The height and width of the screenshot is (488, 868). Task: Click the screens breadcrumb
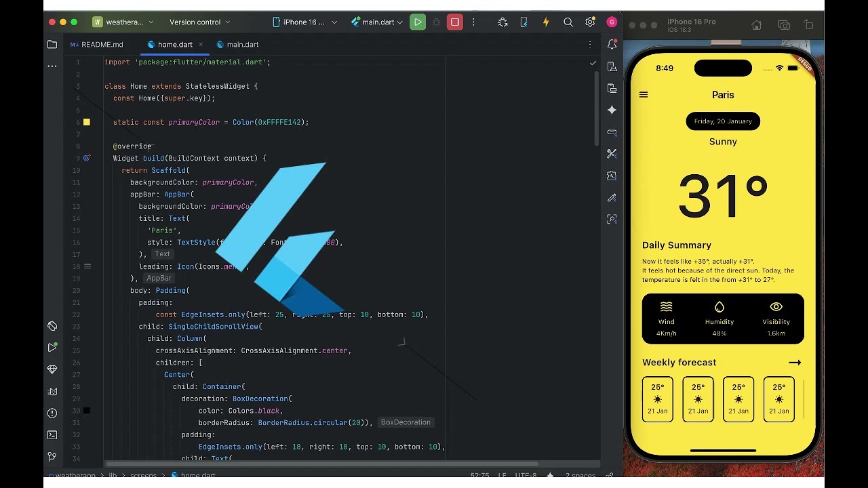click(143, 476)
